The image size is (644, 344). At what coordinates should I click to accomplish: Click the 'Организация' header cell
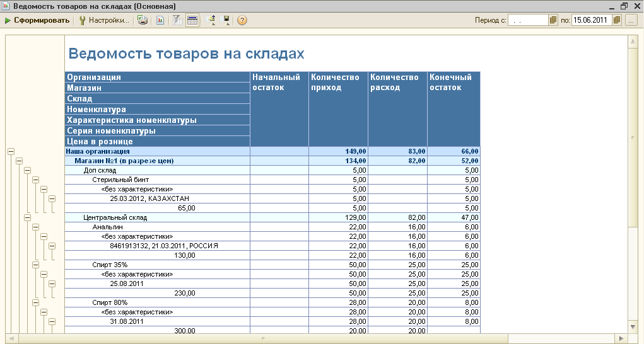pyautogui.click(x=158, y=77)
